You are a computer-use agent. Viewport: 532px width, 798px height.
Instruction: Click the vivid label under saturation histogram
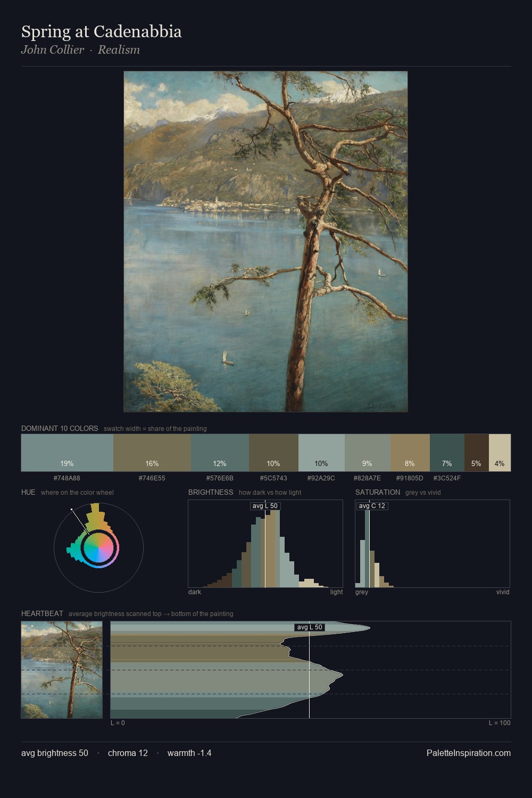pos(503,592)
